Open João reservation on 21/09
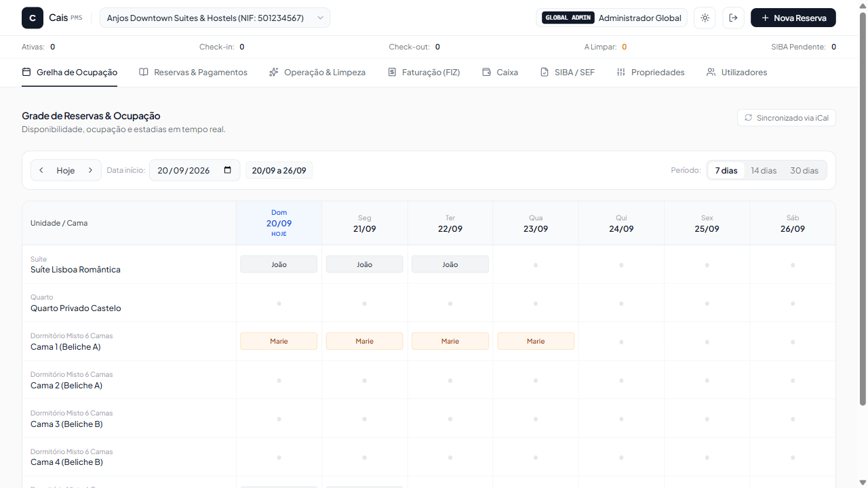 click(365, 264)
